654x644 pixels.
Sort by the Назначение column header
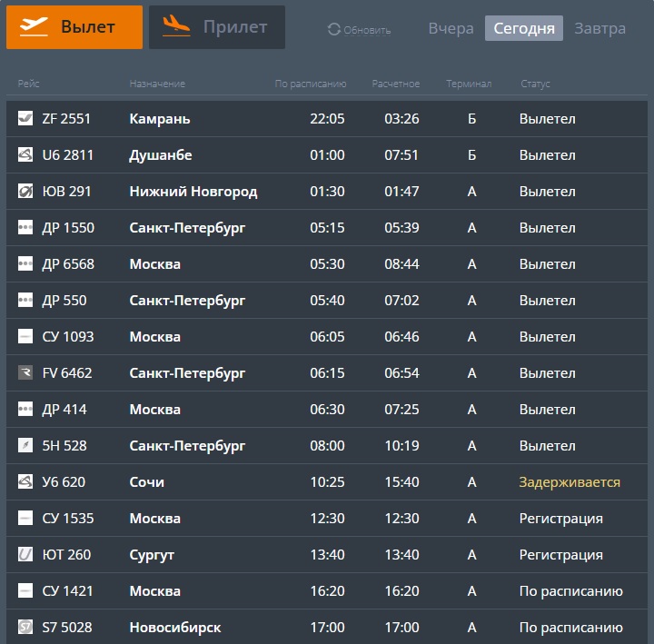157,84
